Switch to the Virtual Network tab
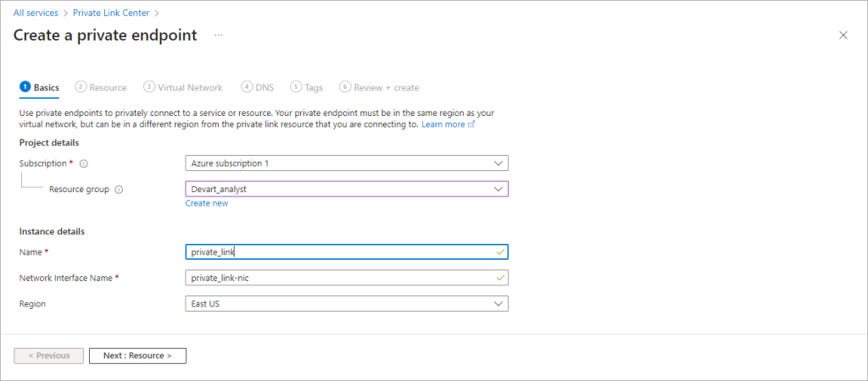Screen dimensions: 868x381 pyautogui.click(x=183, y=87)
